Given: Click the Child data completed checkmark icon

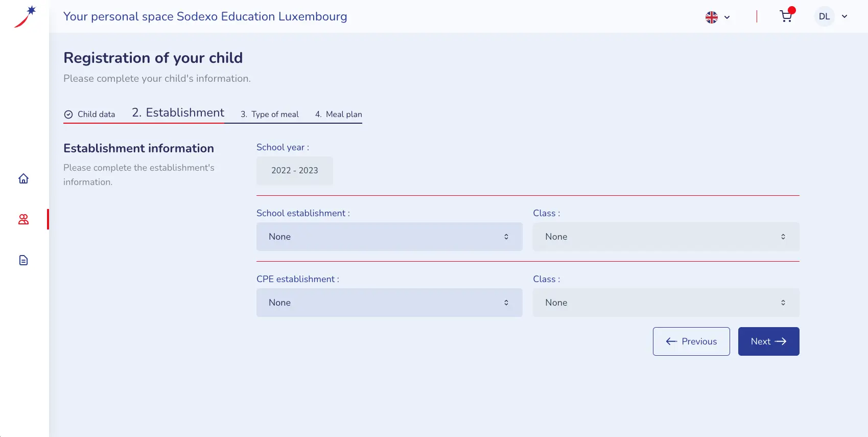Looking at the screenshot, I should coord(68,114).
